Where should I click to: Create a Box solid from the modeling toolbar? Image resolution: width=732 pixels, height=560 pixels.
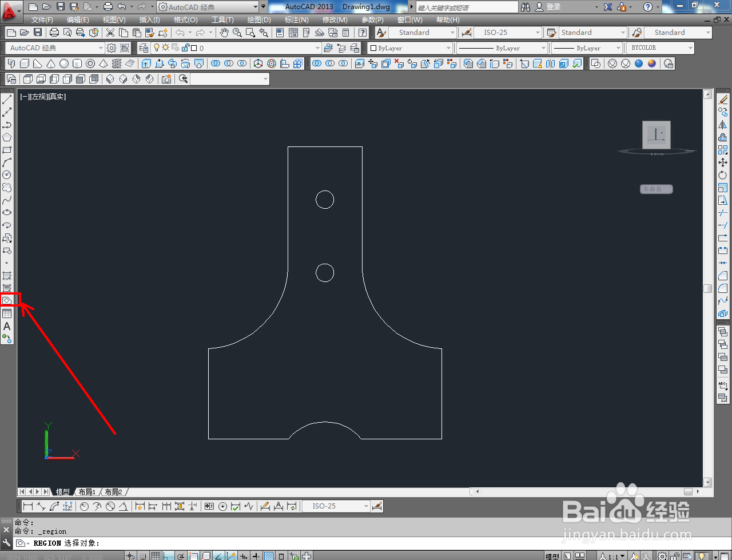(x=25, y=63)
